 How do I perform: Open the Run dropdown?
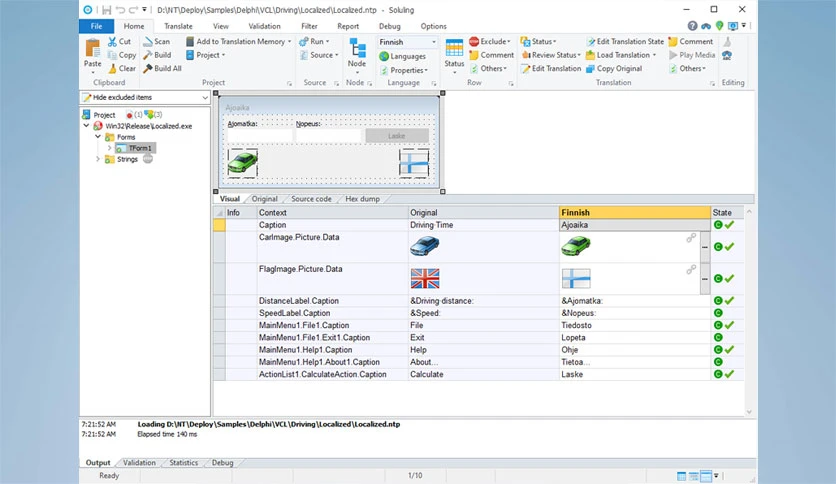click(315, 42)
